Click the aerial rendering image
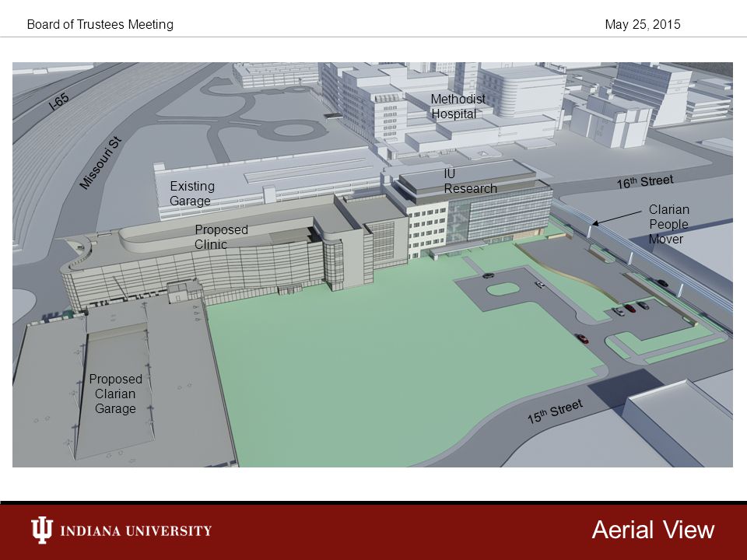The image size is (747, 560). click(373, 264)
